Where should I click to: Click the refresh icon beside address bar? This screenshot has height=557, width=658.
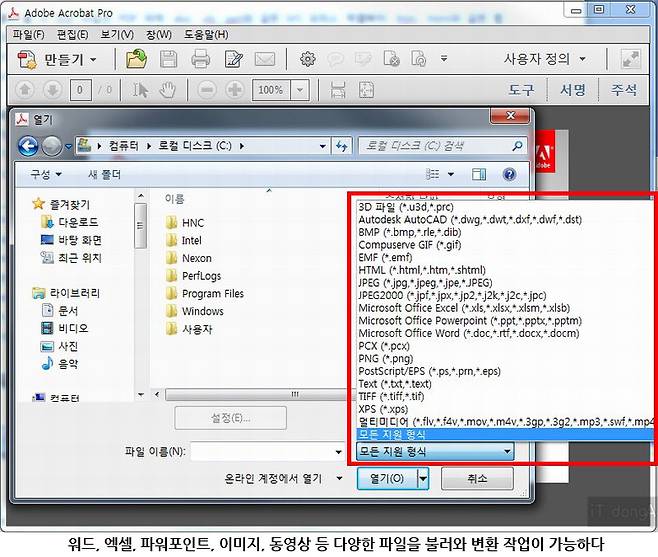(x=342, y=146)
